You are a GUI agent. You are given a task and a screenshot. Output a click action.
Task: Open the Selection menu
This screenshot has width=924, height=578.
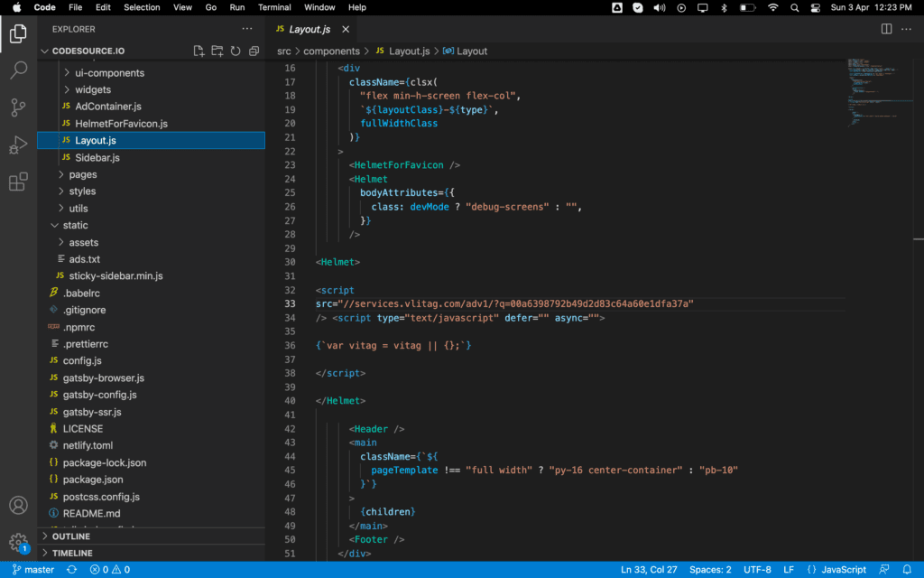coord(142,7)
